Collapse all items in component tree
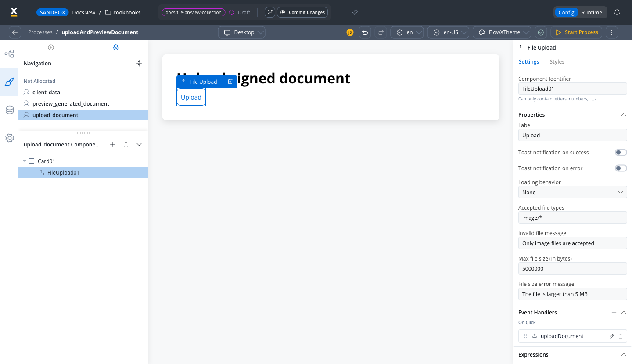 (126, 144)
